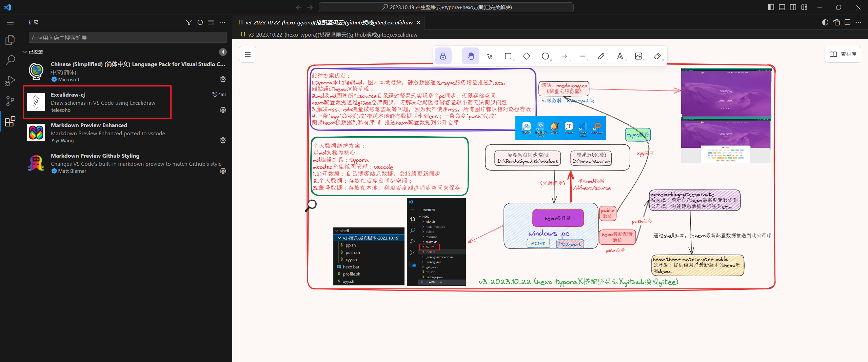Open Run and Debug view

point(10,81)
